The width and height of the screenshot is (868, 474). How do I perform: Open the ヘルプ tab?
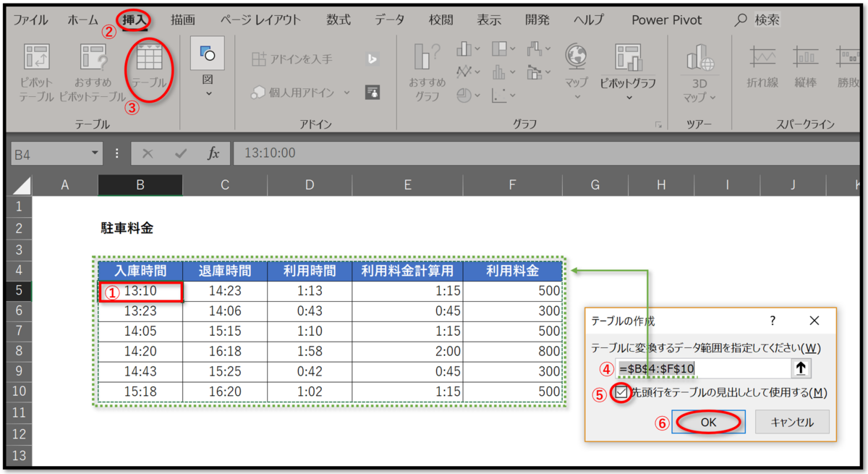(589, 20)
